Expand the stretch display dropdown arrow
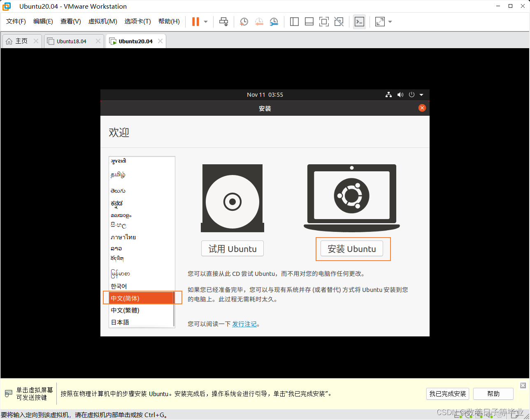Screen dimensions: 530x420 click(x=390, y=22)
